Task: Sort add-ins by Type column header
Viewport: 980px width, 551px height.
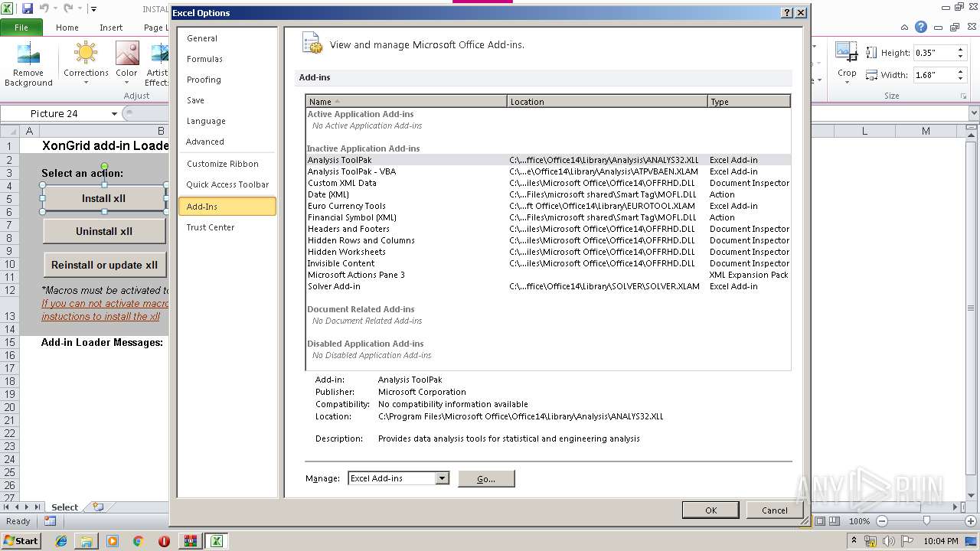Action: 749,101
